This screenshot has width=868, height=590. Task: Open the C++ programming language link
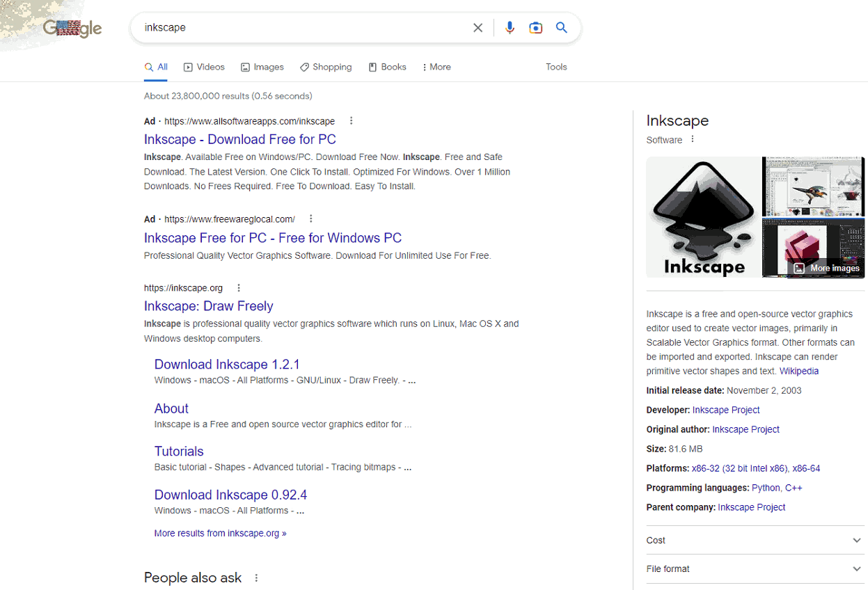(x=794, y=488)
